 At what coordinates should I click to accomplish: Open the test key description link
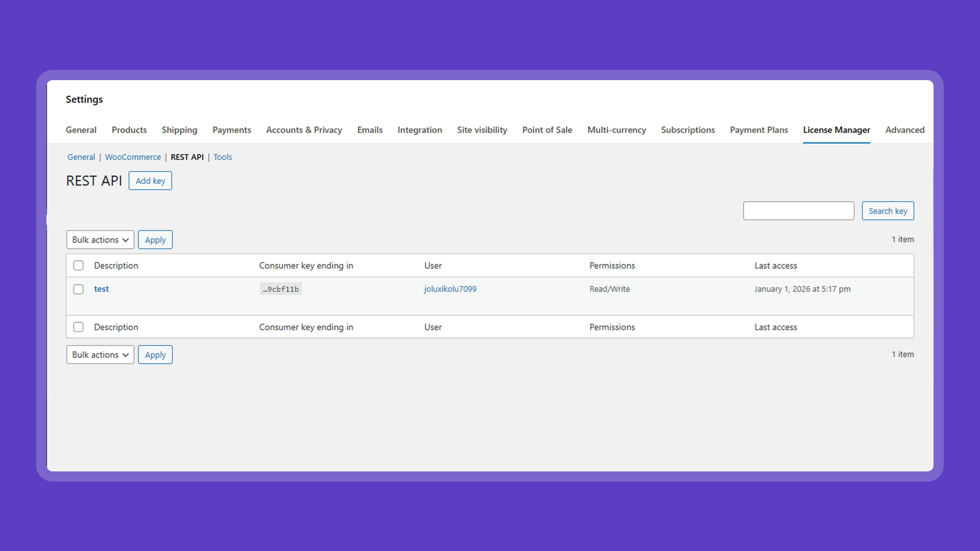pyautogui.click(x=101, y=289)
